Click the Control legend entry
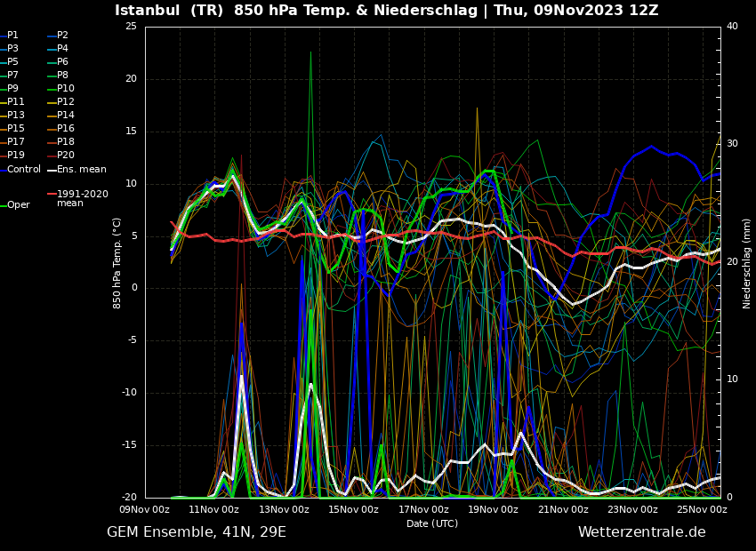The height and width of the screenshot is (551, 756). tap(20, 170)
